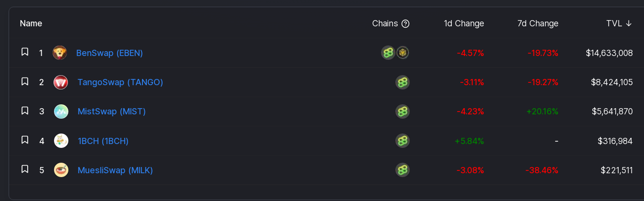Open the MuesliSwap (MILK) link
This screenshot has height=201, width=644.
pyautogui.click(x=115, y=170)
